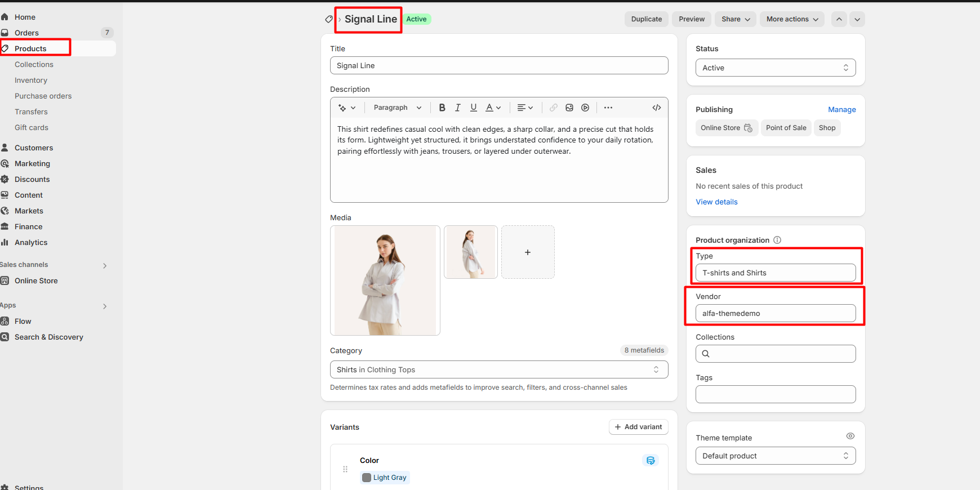Open the Category selector showing Shirts
This screenshot has height=490, width=980.
(x=498, y=369)
